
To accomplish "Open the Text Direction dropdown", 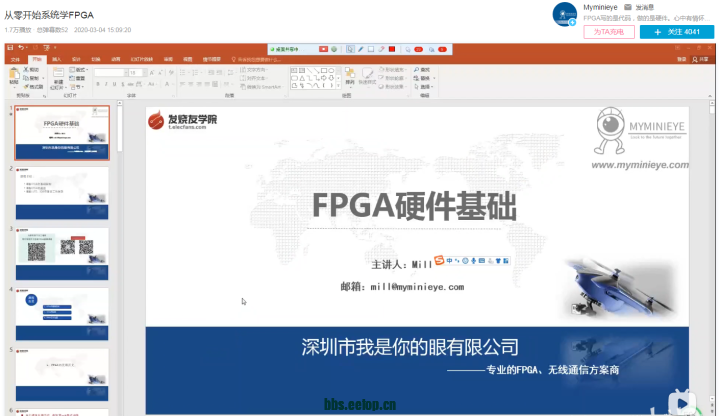I will 254,70.
